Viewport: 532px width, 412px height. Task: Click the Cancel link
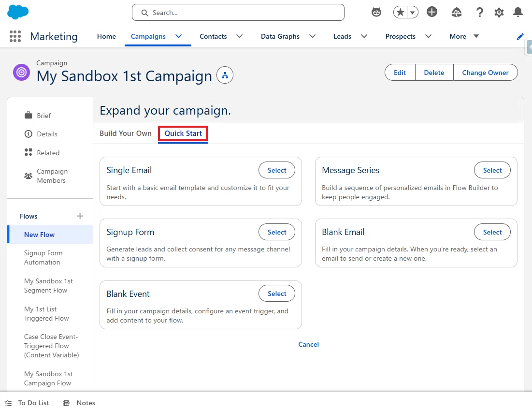click(x=308, y=344)
